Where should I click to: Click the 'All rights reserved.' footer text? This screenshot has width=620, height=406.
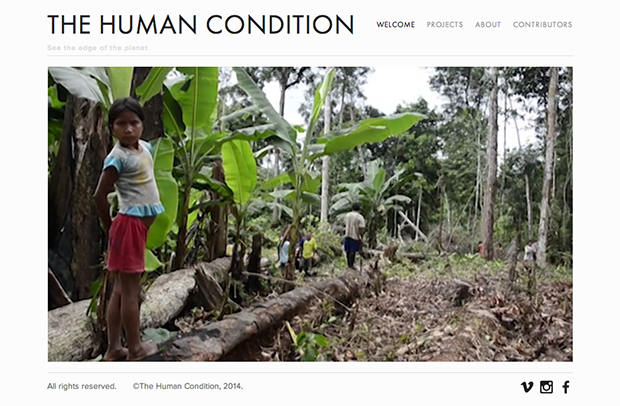point(82,386)
